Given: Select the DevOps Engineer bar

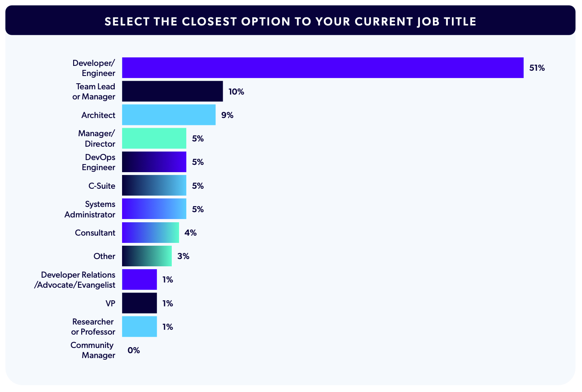Looking at the screenshot, I should click(x=154, y=162).
